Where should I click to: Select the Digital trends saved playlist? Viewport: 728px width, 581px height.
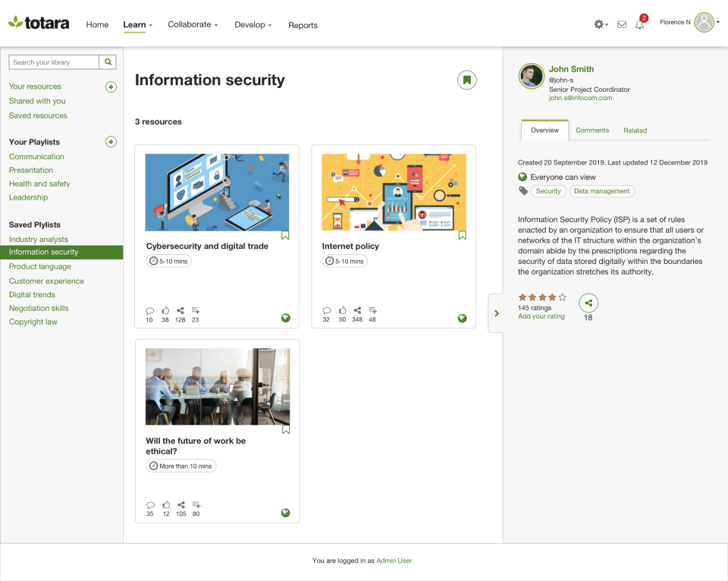(32, 294)
